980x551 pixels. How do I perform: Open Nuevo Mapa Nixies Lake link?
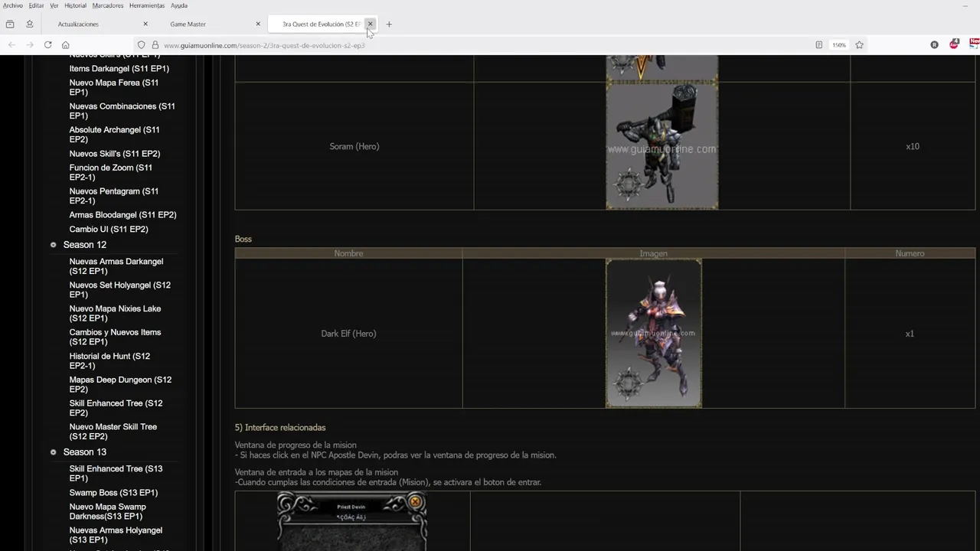[x=116, y=314]
